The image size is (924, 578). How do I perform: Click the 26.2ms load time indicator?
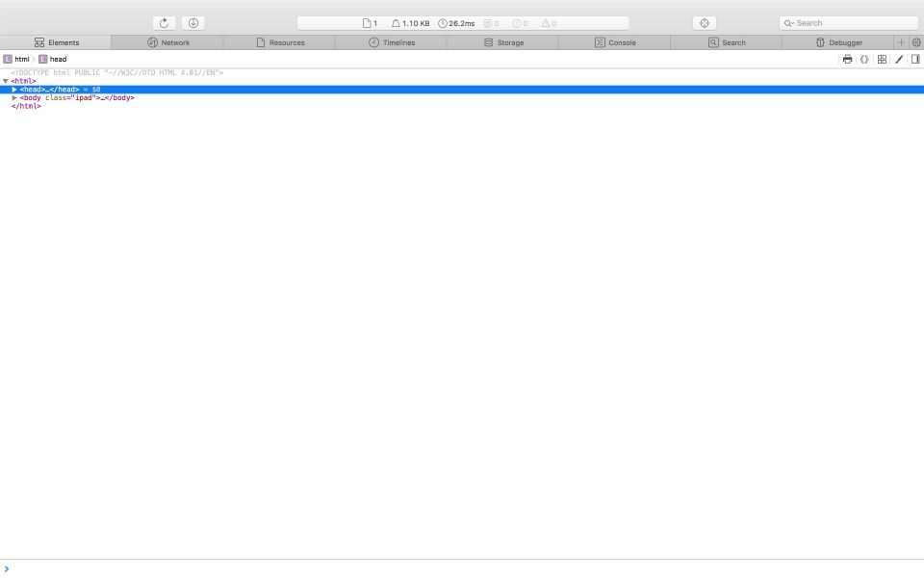coord(456,23)
